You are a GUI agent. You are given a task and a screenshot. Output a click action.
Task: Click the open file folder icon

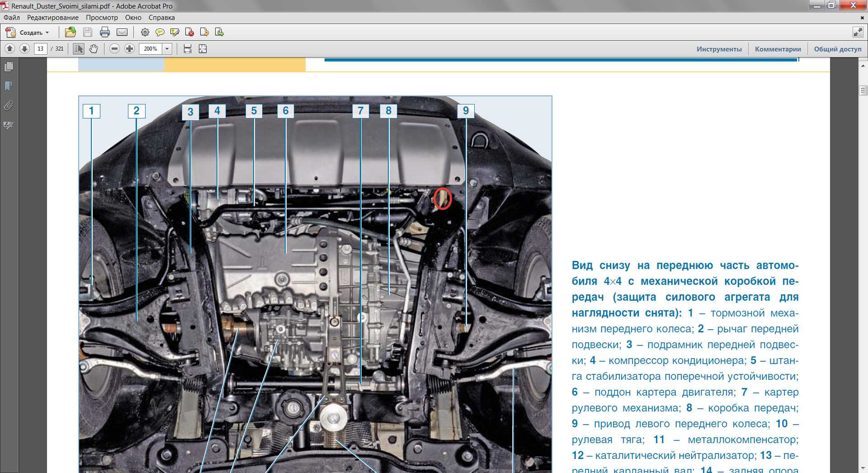pyautogui.click(x=70, y=32)
